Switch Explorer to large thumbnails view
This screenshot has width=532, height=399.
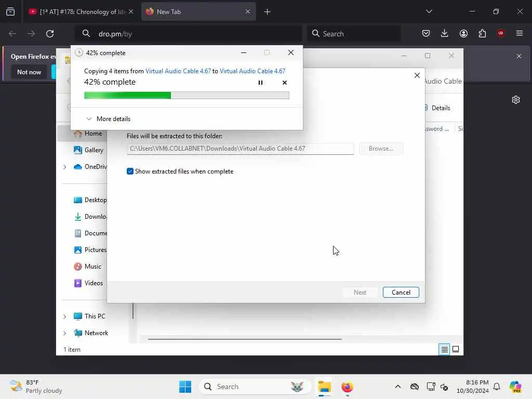tap(455, 349)
